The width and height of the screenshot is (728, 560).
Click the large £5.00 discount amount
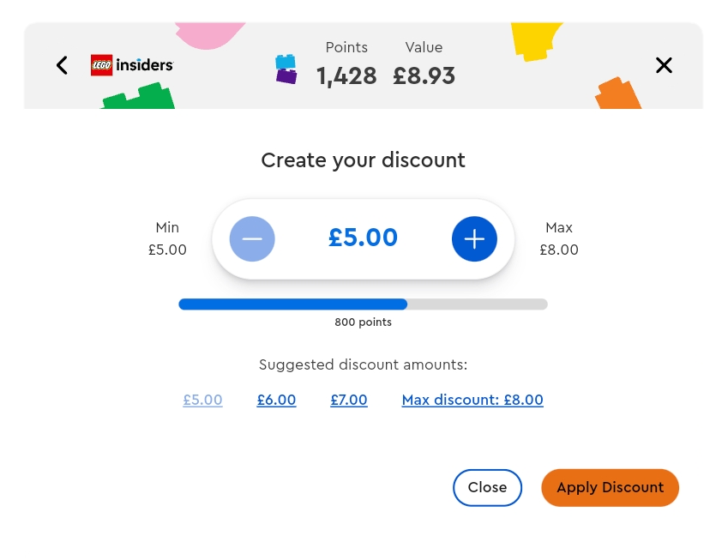click(x=363, y=238)
